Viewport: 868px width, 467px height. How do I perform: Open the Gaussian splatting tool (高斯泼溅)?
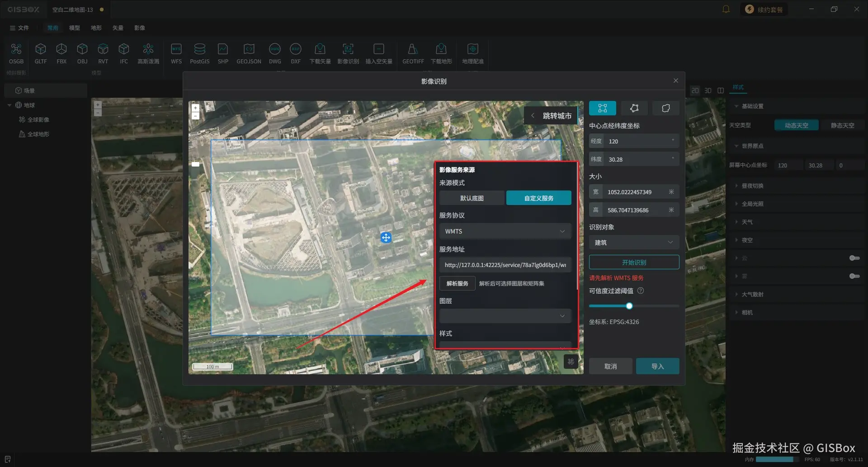pos(148,53)
